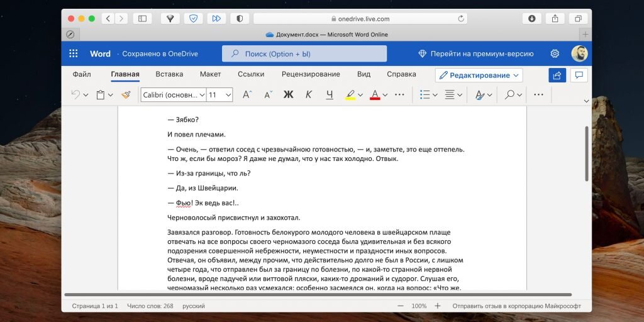Image resolution: width=644 pixels, height=322 pixels.
Task: Toggle the Safari sidebar
Action: pos(143,18)
